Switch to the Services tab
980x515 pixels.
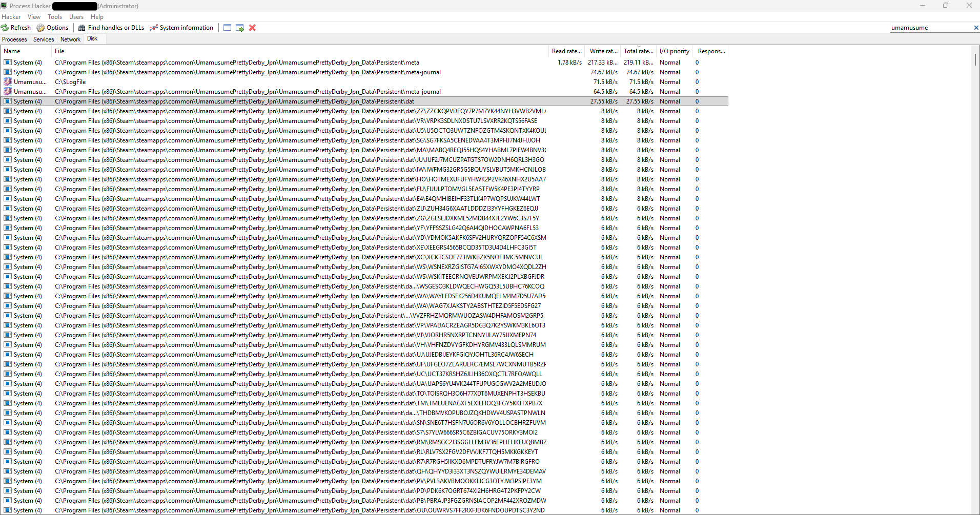pyautogui.click(x=44, y=39)
